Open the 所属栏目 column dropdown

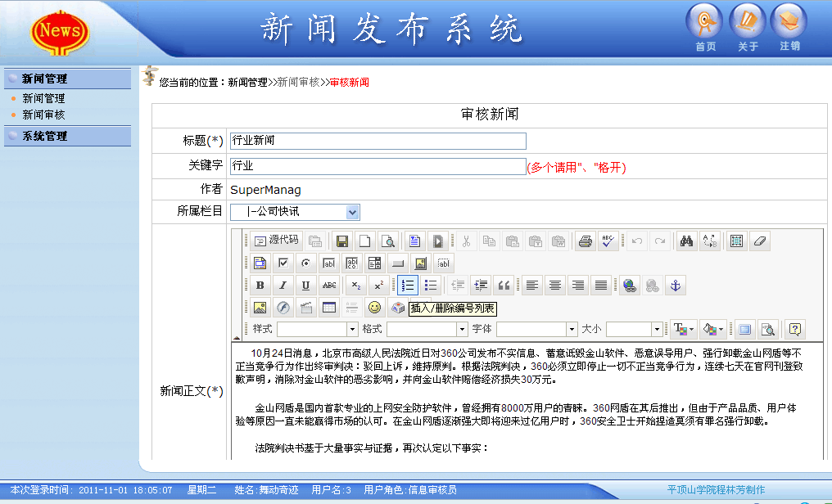353,211
